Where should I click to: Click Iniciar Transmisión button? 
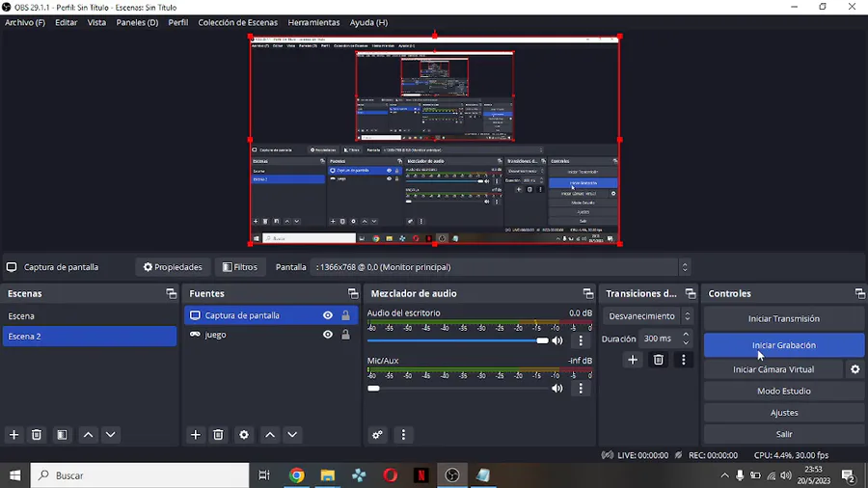click(784, 318)
